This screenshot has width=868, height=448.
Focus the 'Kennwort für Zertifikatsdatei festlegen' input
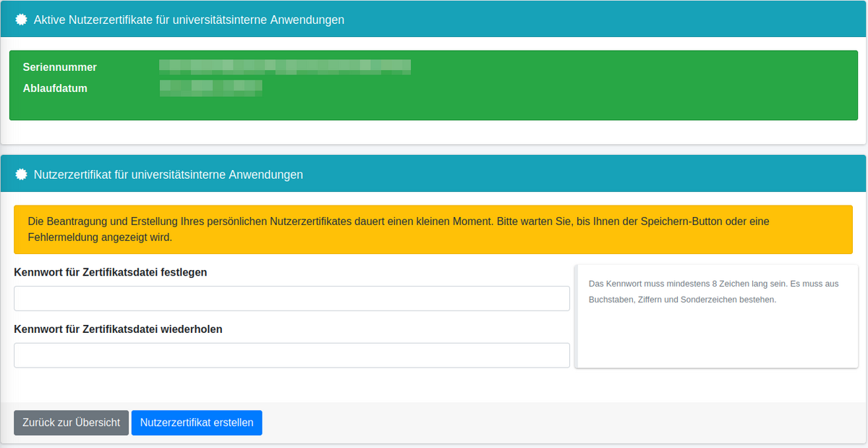coord(292,298)
